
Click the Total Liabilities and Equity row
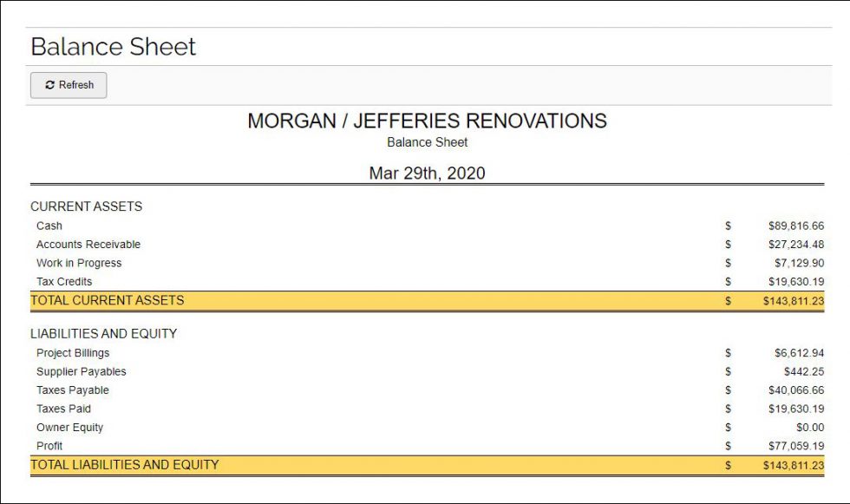click(427, 465)
